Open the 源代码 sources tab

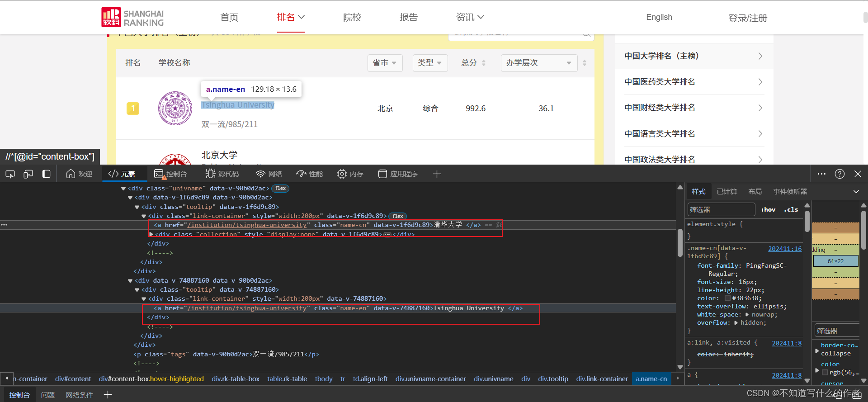tap(222, 174)
